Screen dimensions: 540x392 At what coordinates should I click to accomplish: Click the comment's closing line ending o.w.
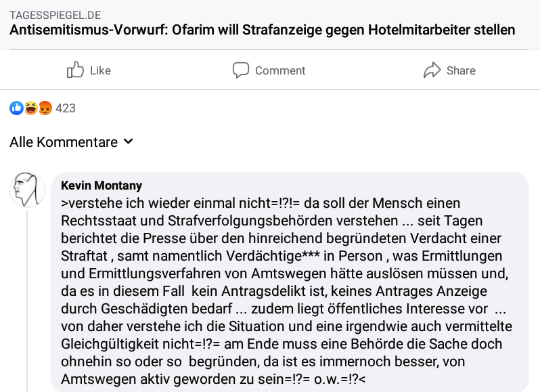[213, 379]
